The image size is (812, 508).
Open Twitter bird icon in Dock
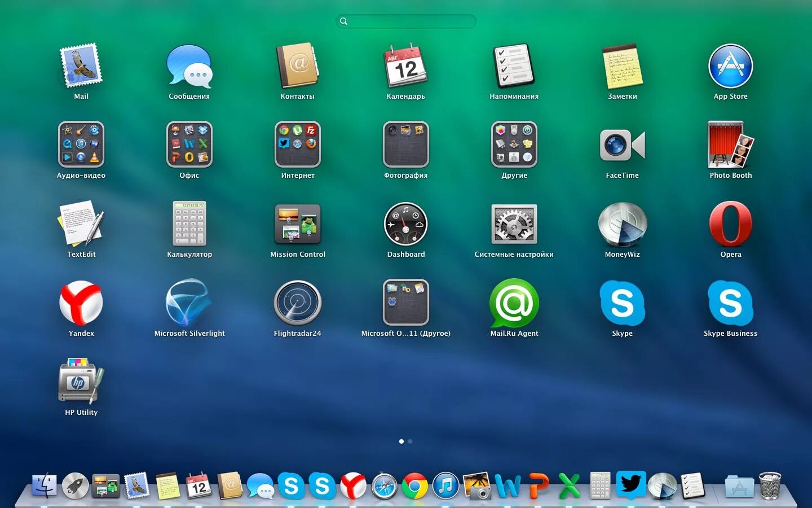click(x=631, y=485)
